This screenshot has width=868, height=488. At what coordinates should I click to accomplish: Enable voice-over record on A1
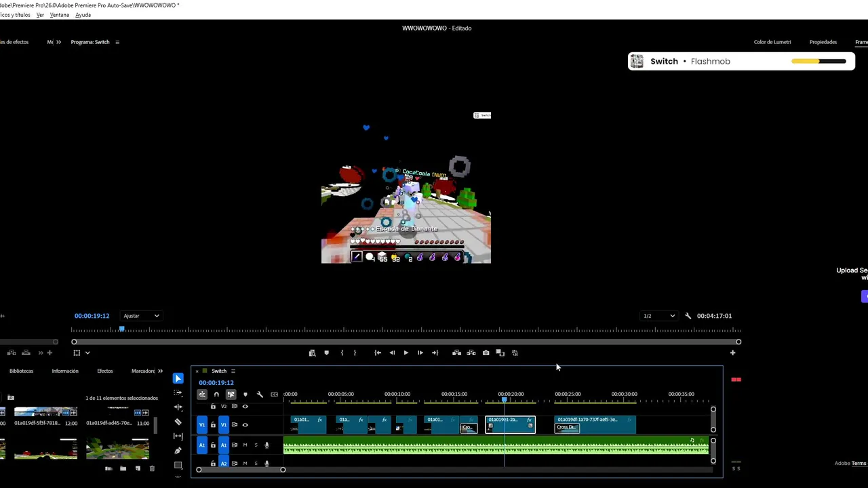click(x=267, y=445)
